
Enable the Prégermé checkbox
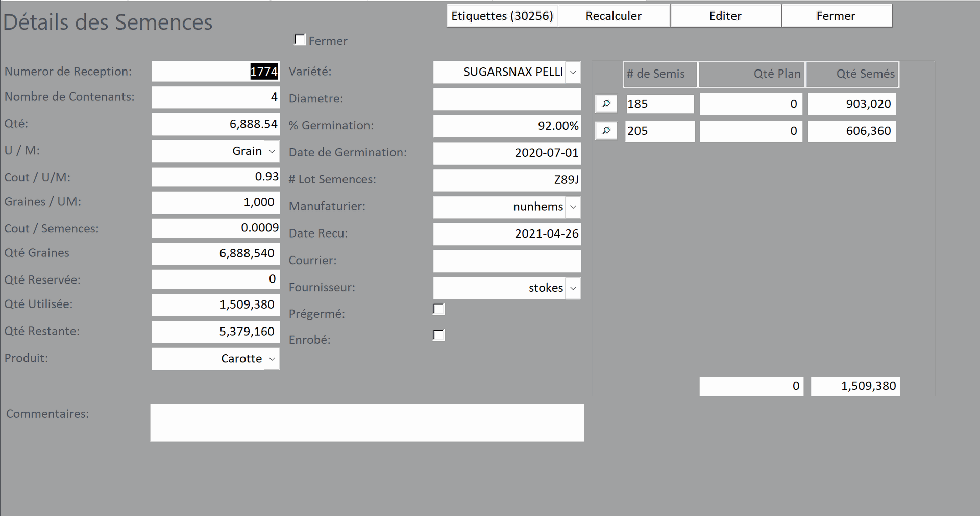pyautogui.click(x=438, y=309)
